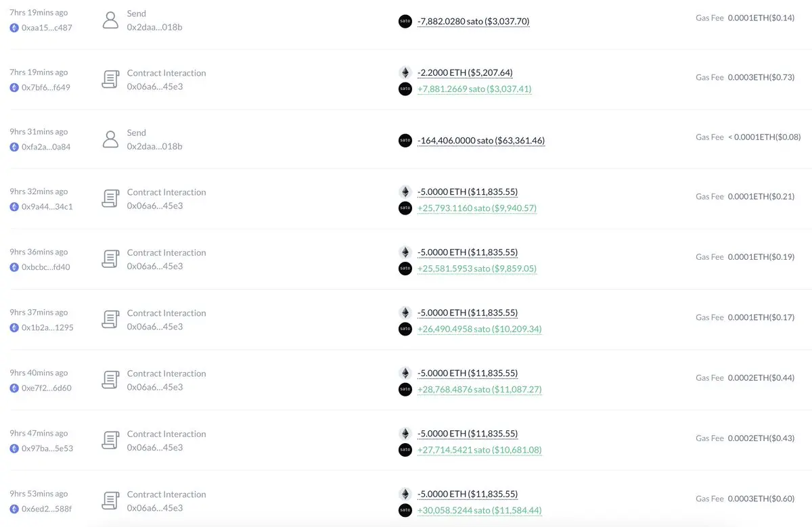The height and width of the screenshot is (527, 812).
Task: Click the -164,406.0000 sato amount
Action: pos(481,141)
